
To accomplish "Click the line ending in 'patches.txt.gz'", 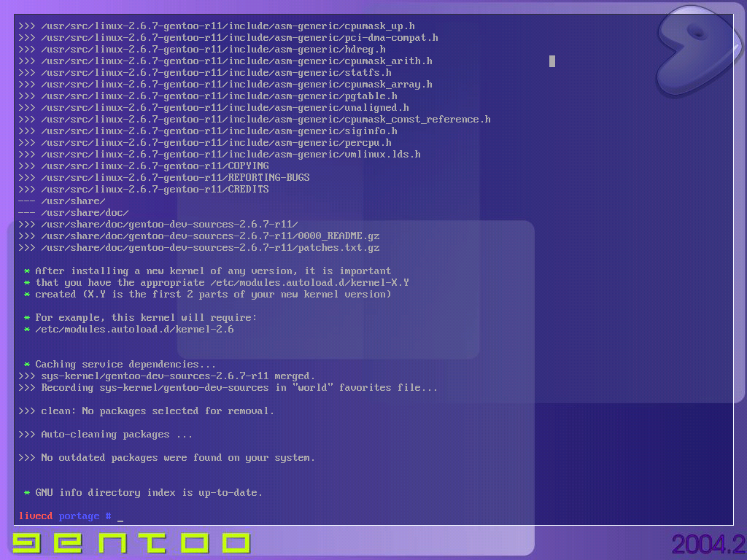I will (199, 248).
